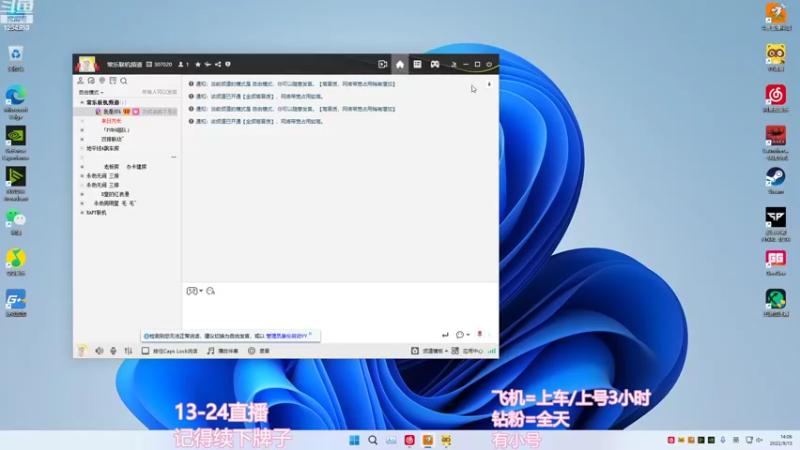
Task: Collapse the 常乐联机频道 root channel
Action: tap(82, 103)
